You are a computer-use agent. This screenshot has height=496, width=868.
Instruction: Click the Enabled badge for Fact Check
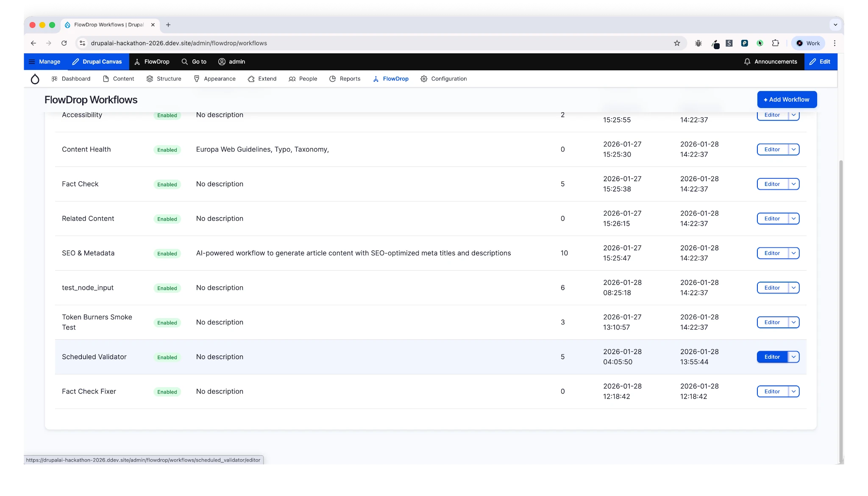(x=167, y=184)
